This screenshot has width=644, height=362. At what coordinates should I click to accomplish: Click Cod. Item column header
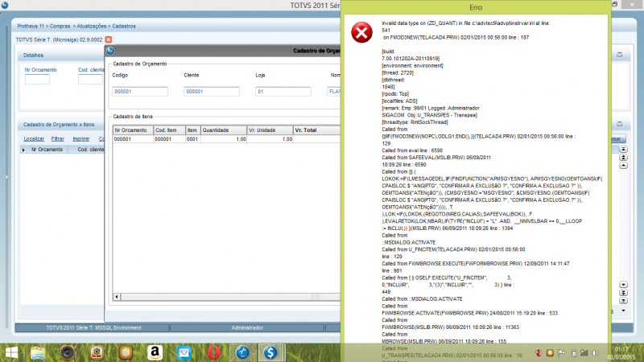pyautogui.click(x=169, y=130)
